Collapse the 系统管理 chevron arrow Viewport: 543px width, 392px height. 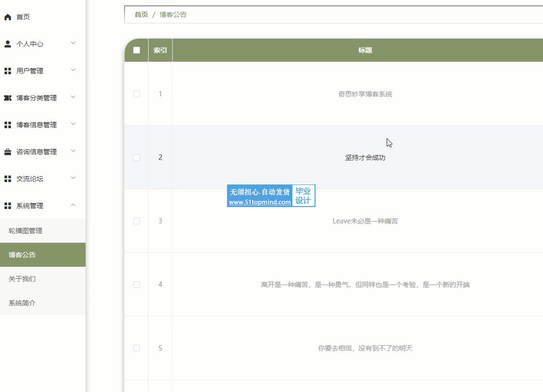[x=73, y=205]
